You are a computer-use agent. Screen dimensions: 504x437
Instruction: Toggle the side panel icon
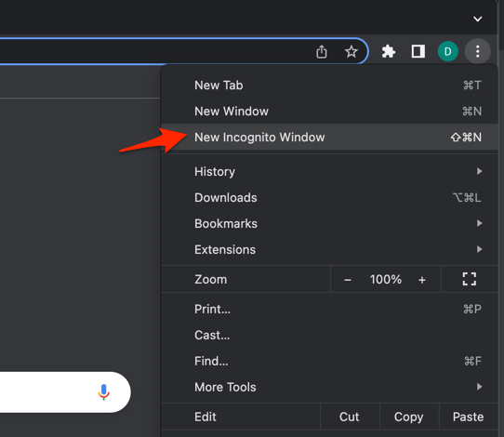(418, 51)
